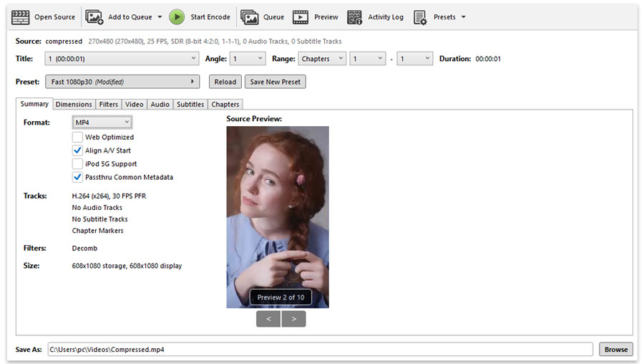Enable iPod 5G Support checkbox
Screen dimensions: 644x364
pos(77,163)
